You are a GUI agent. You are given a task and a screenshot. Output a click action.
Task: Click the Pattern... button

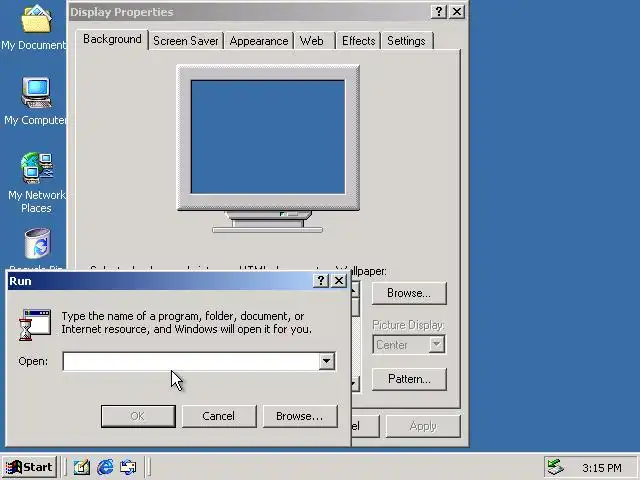409,379
